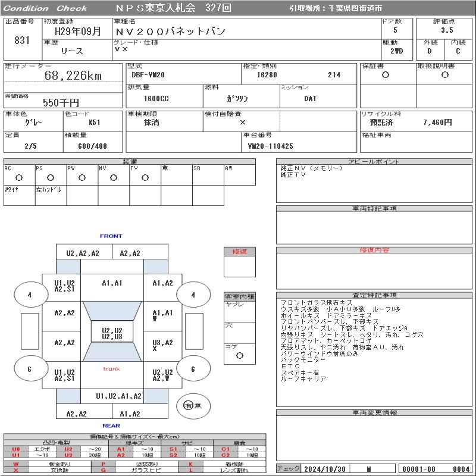Click the spare tire 有 circle indicator

tap(188, 405)
